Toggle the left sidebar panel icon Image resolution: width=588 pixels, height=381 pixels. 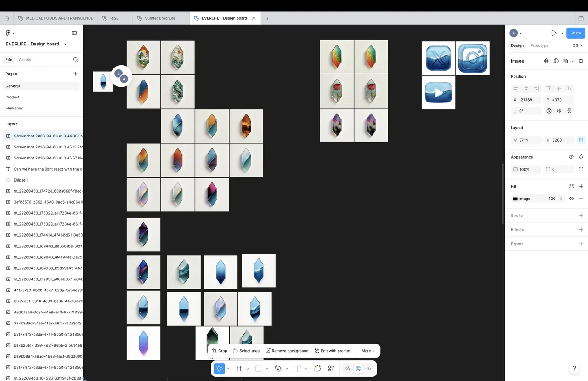[74, 33]
